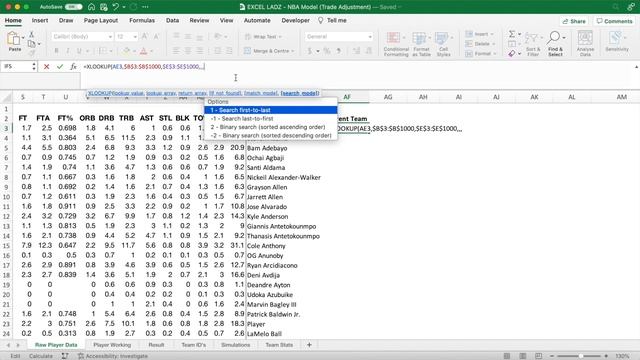Viewport: 640px width, 360px height.
Task: Expand the formula bar chevron
Action: coord(636,67)
